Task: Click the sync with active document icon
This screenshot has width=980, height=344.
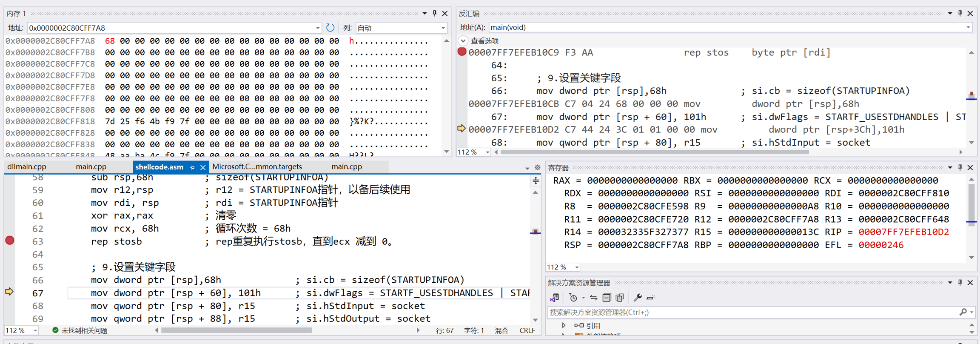Action: coord(594,298)
